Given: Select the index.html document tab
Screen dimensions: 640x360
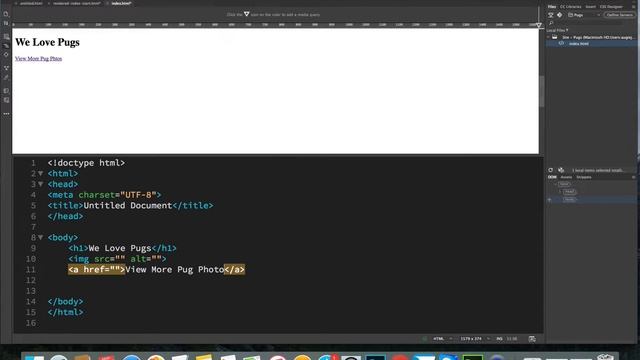Looking at the screenshot, I should point(121,3).
